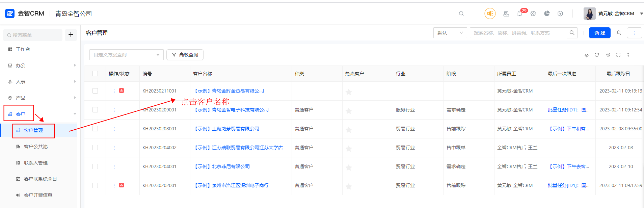644x208 pixels.
Task: Toggle hot customer star for 青岛金辉金贸易
Action: tap(349, 92)
